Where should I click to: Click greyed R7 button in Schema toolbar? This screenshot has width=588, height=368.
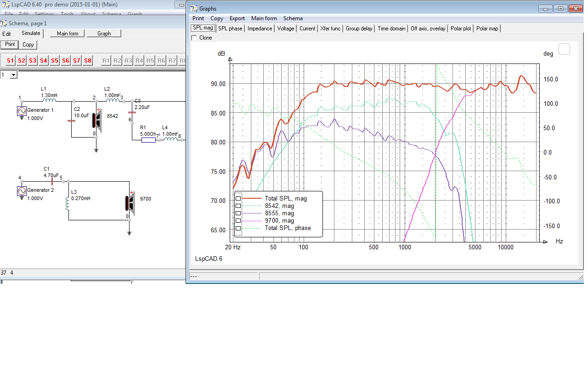click(x=172, y=60)
